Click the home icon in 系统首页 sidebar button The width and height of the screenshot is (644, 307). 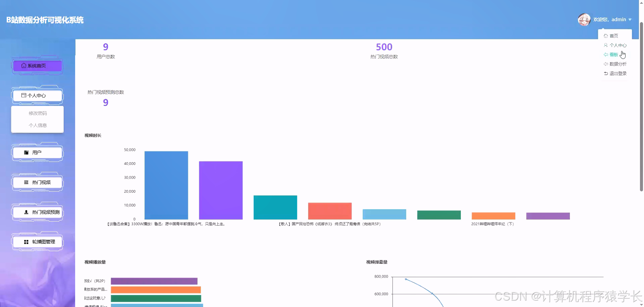point(24,66)
